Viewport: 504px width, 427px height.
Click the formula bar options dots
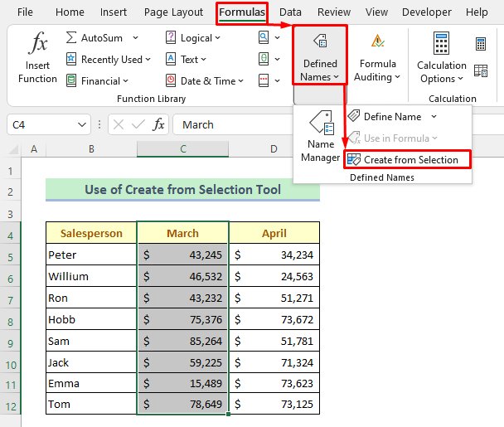pyautogui.click(x=99, y=124)
